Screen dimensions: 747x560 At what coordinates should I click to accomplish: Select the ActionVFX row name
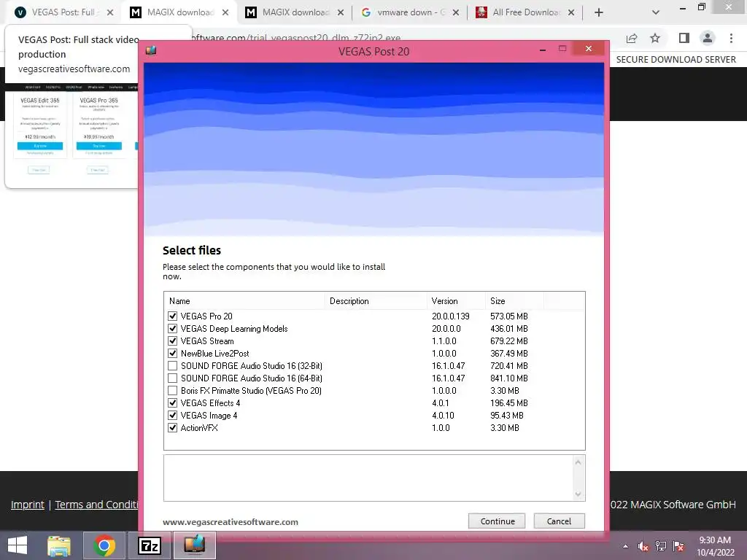click(x=199, y=427)
